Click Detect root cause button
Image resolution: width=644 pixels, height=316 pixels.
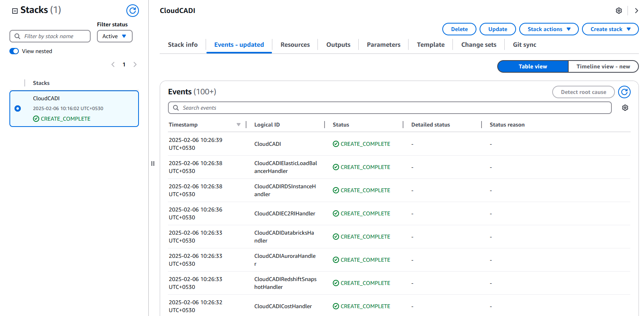(x=584, y=92)
